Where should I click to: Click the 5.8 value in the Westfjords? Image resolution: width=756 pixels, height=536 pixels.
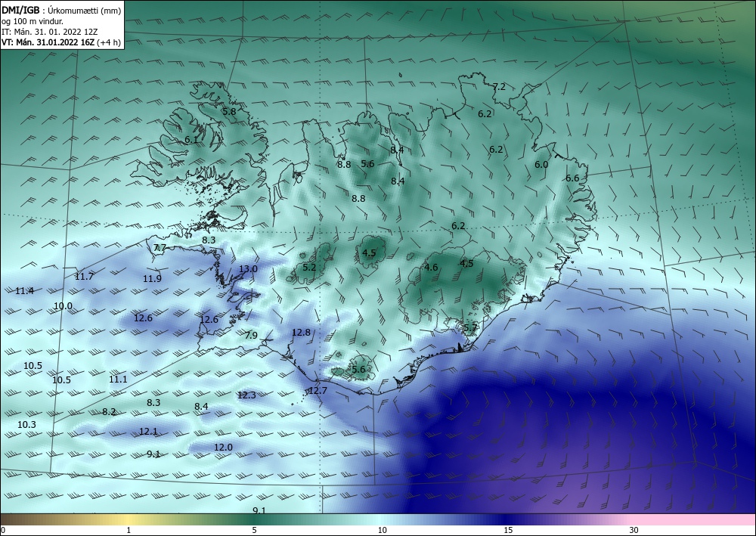click(x=229, y=111)
